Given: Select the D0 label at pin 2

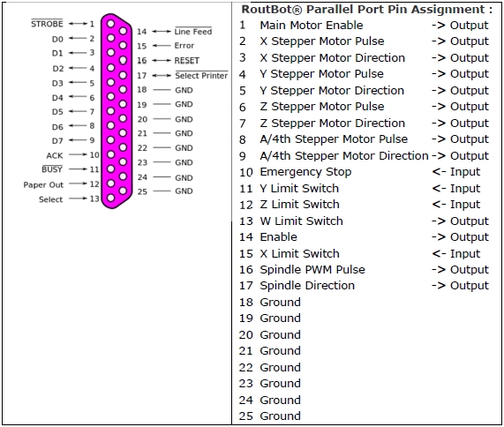Looking at the screenshot, I should coord(57,39).
